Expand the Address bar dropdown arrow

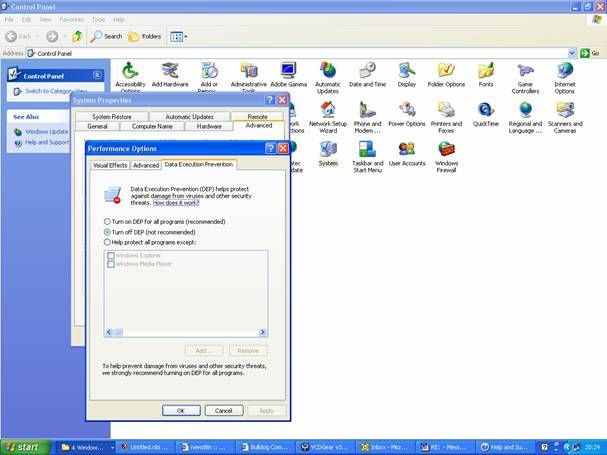(x=572, y=53)
